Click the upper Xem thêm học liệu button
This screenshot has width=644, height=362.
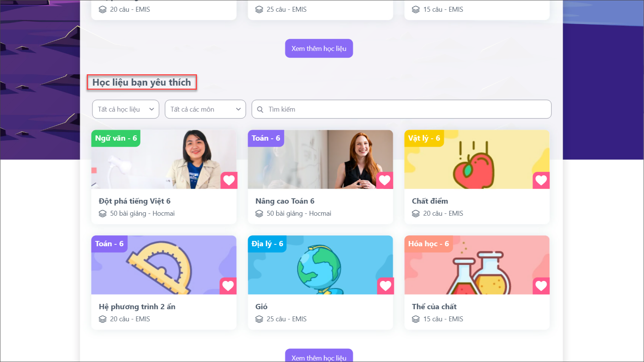point(319,48)
